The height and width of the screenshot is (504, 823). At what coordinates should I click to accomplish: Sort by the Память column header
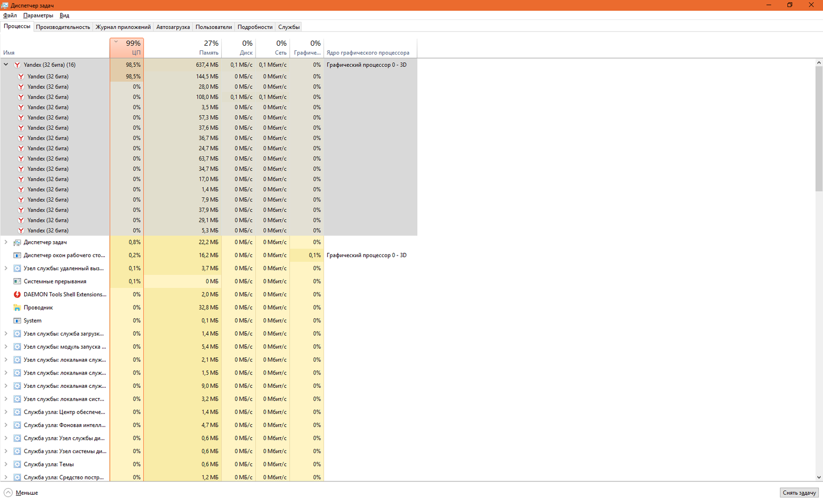tap(183, 48)
